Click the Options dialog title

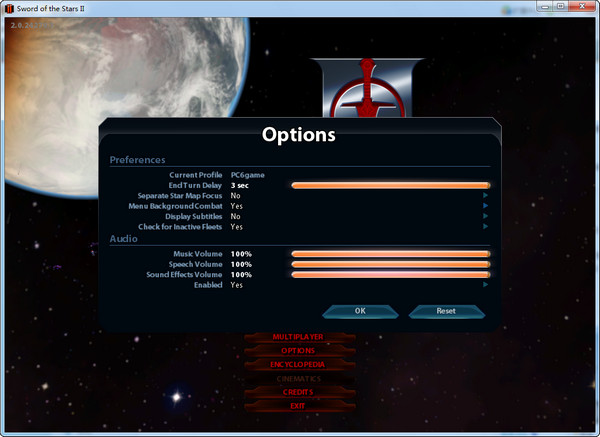(298, 135)
